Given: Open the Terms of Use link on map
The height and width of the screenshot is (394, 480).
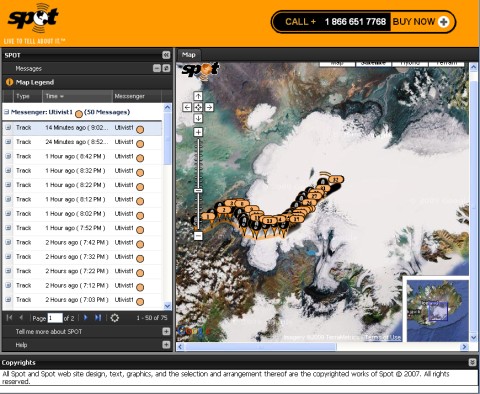Looking at the screenshot, I should [x=383, y=337].
